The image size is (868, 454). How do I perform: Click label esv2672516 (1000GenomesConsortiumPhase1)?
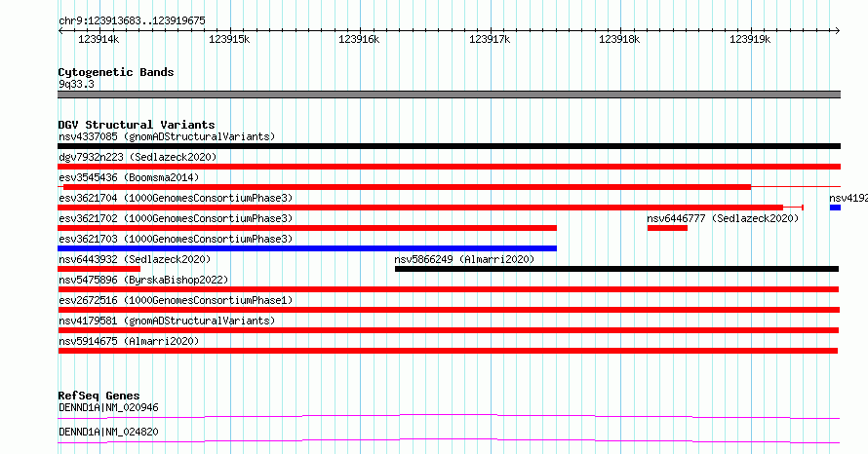coord(176,300)
